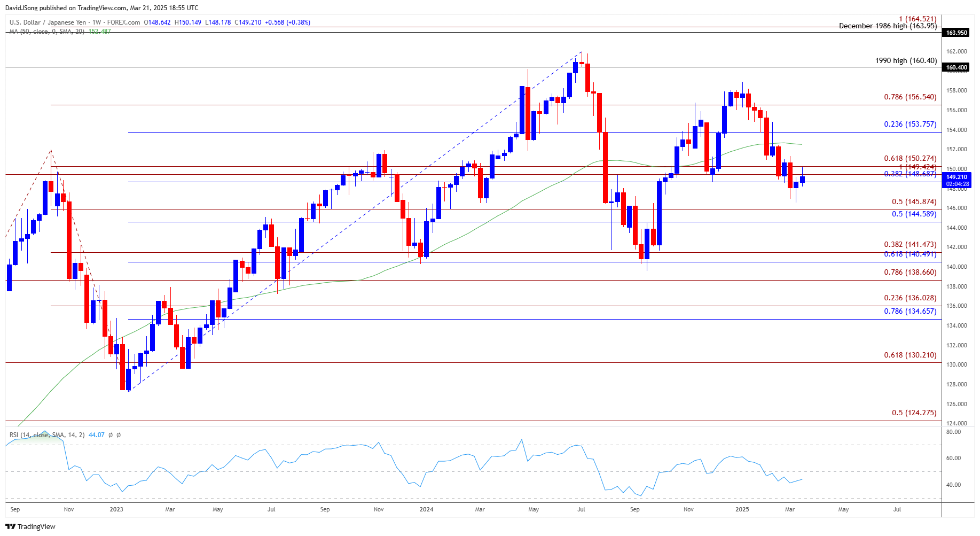Select the TradingView logo icon
This screenshot has width=980, height=536.
pos(11,526)
